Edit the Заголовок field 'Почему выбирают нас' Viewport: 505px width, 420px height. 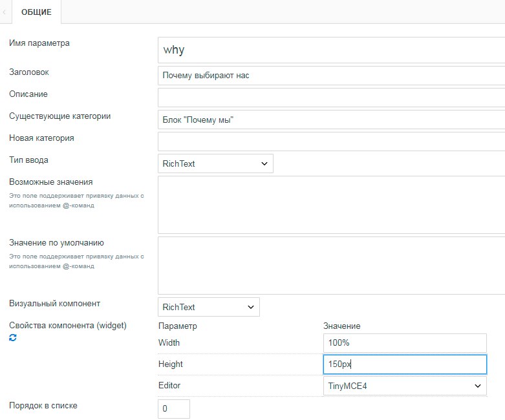(332, 76)
